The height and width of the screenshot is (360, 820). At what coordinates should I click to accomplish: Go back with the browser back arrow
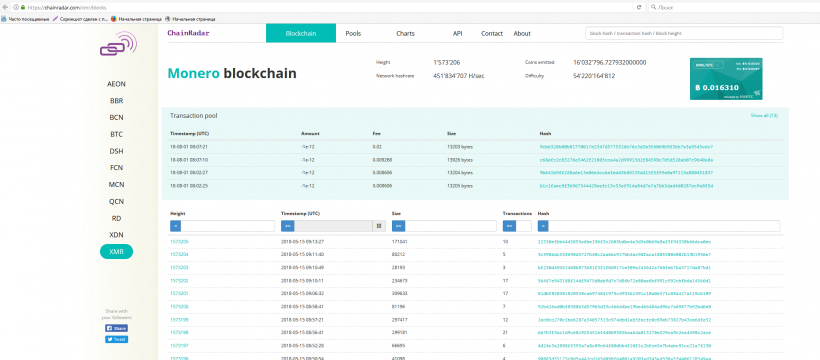[5, 7]
